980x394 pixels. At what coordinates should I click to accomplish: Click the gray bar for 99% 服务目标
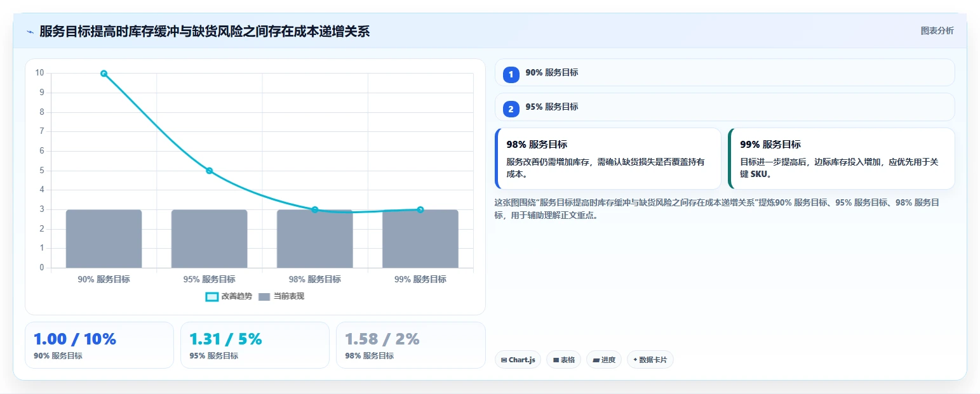click(420, 239)
